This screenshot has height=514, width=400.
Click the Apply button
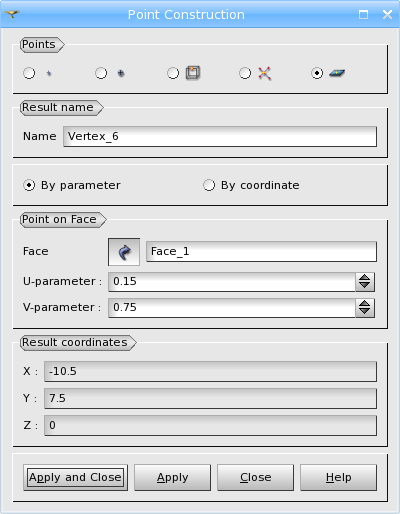tap(173, 478)
